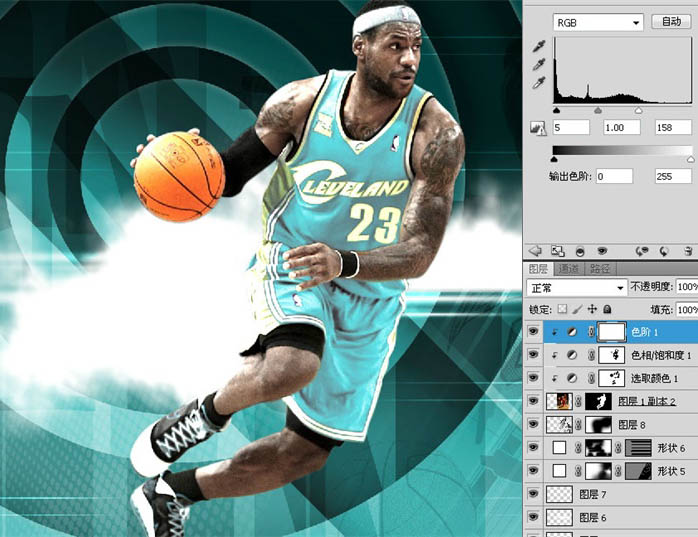This screenshot has height=537, width=698.
Task: Click the 形状 5 color fill thumbnail
Action: (559, 471)
